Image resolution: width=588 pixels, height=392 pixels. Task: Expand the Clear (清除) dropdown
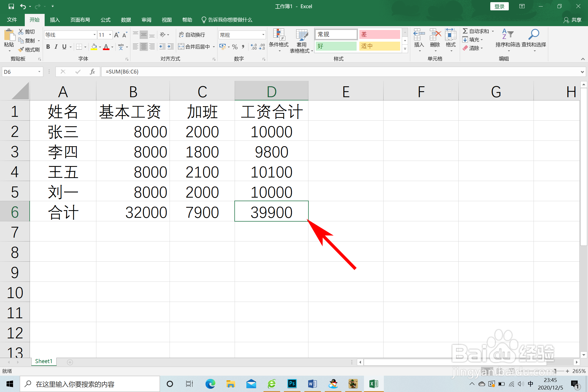pos(482,48)
